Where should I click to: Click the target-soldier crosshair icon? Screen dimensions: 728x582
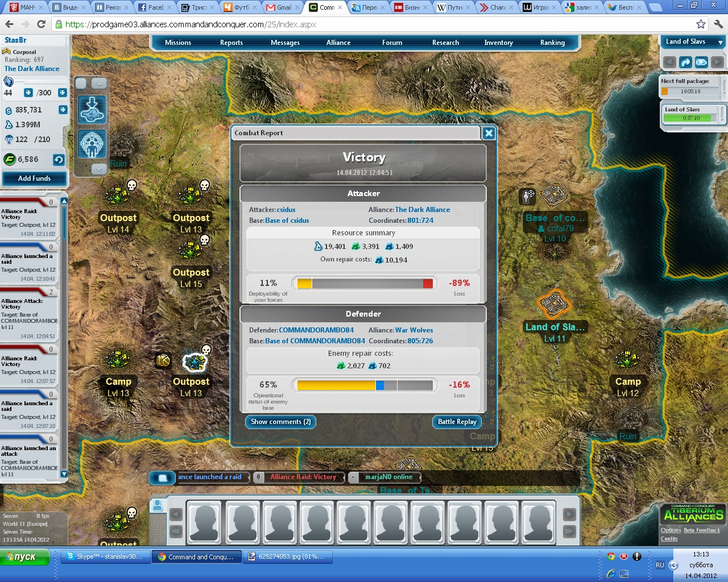coord(92,144)
